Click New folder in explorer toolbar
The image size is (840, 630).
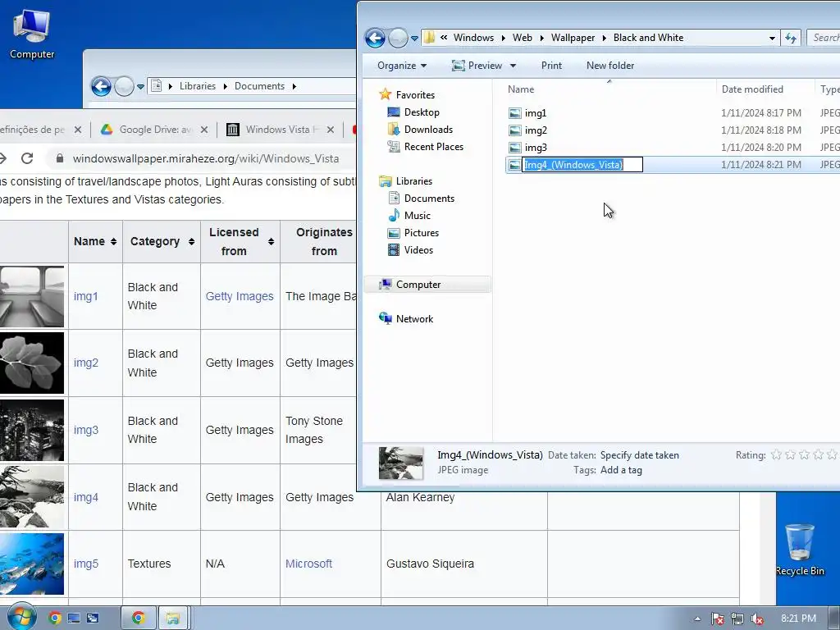pyautogui.click(x=610, y=66)
